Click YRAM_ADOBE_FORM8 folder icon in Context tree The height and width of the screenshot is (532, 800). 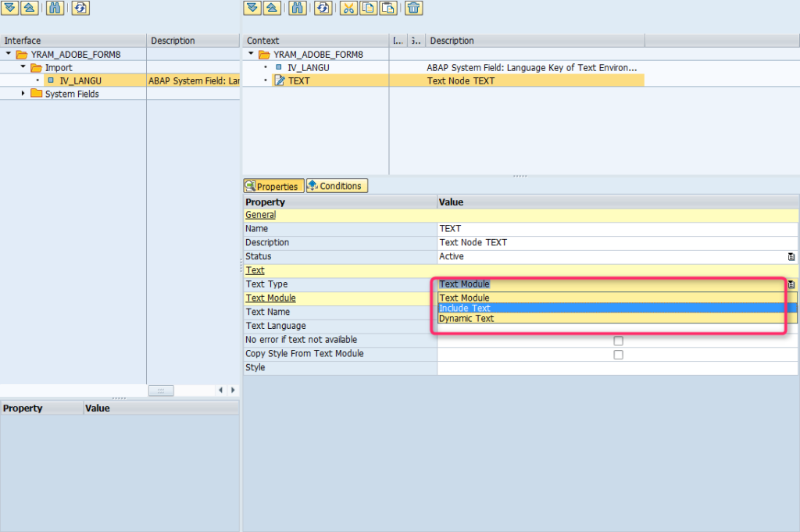(x=264, y=54)
